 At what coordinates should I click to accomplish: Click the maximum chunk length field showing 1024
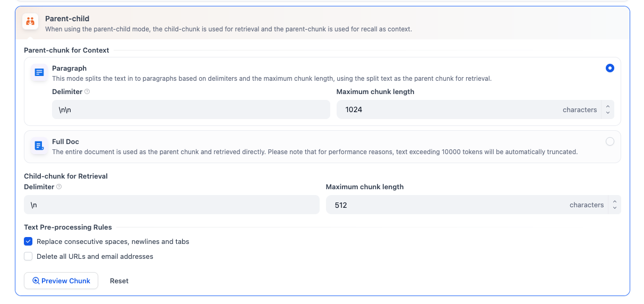pos(451,110)
